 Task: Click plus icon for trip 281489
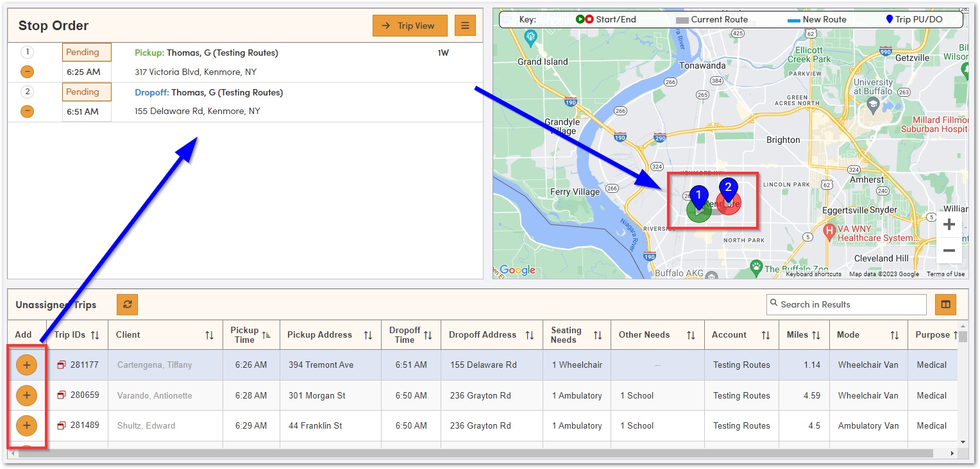click(26, 425)
